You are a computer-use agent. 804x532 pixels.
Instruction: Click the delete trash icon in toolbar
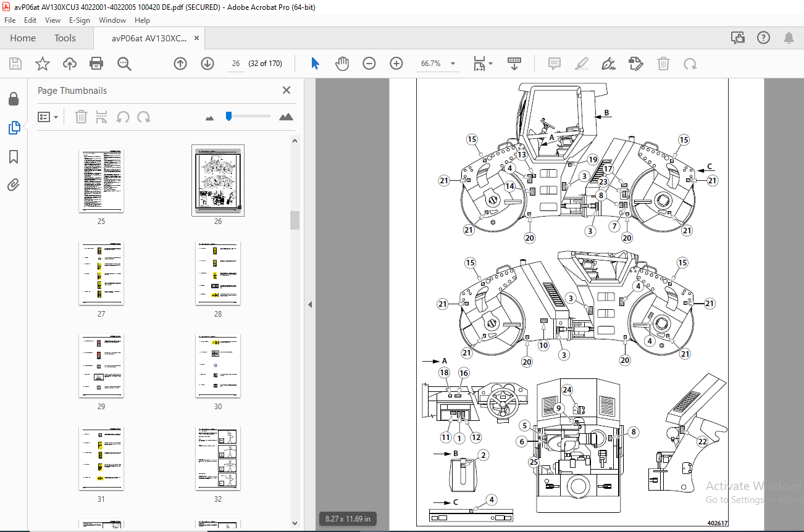[x=663, y=64]
